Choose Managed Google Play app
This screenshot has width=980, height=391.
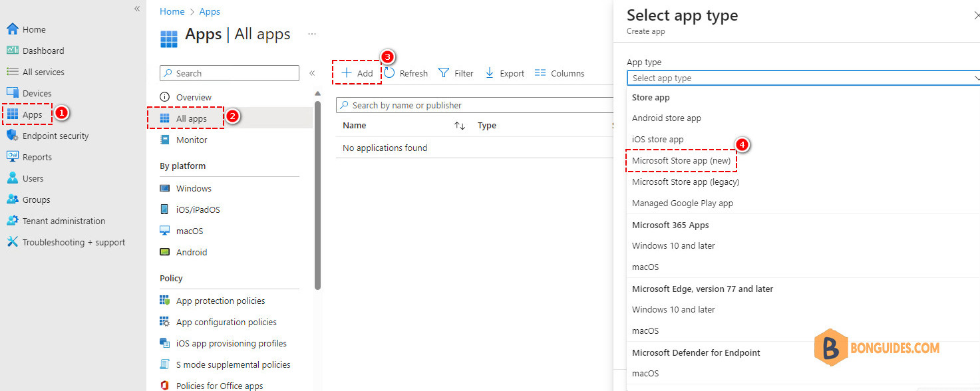click(683, 203)
